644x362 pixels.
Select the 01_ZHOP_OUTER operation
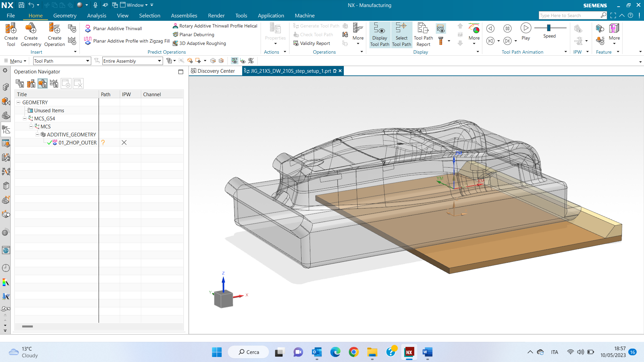[77, 142]
